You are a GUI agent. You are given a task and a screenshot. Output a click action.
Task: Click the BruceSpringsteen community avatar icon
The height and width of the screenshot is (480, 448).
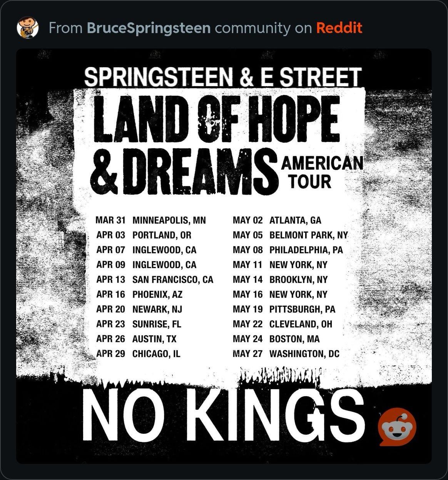pos(28,28)
